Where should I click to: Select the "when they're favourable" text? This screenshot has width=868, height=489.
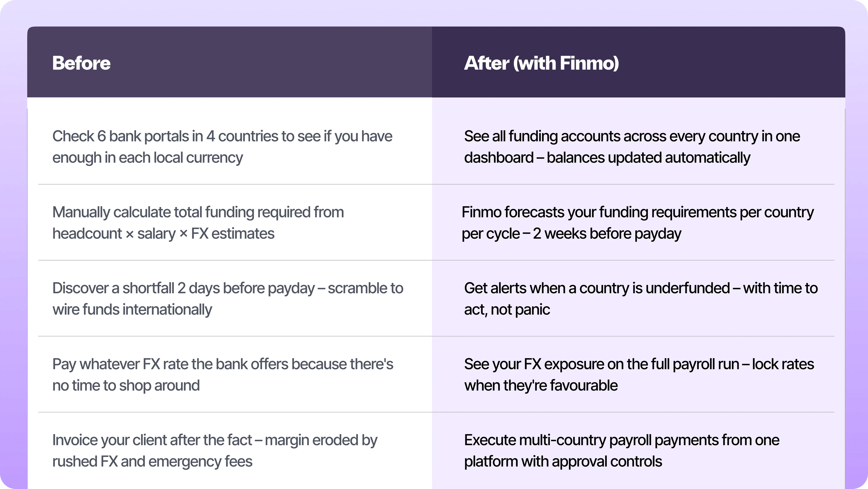[541, 385]
